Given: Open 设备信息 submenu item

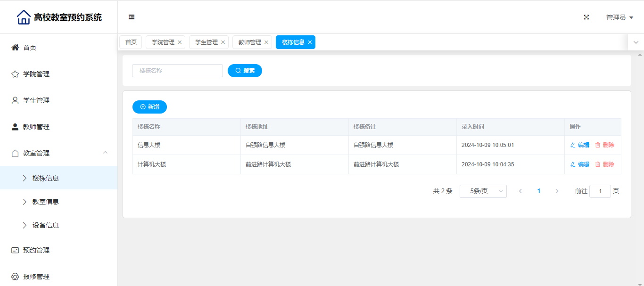Looking at the screenshot, I should click(x=46, y=225).
